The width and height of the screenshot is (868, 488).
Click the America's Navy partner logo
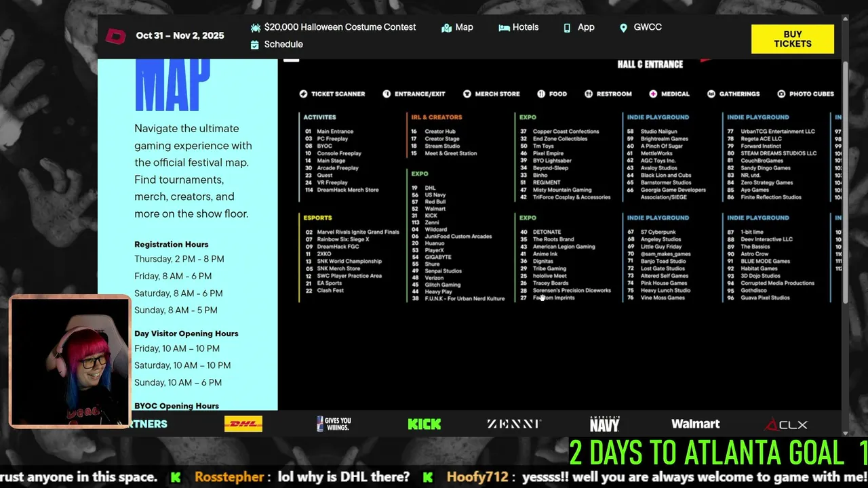pyautogui.click(x=604, y=424)
